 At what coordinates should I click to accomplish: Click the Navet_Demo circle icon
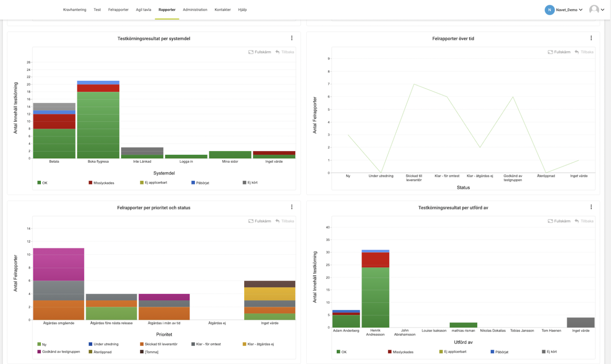tap(550, 8)
